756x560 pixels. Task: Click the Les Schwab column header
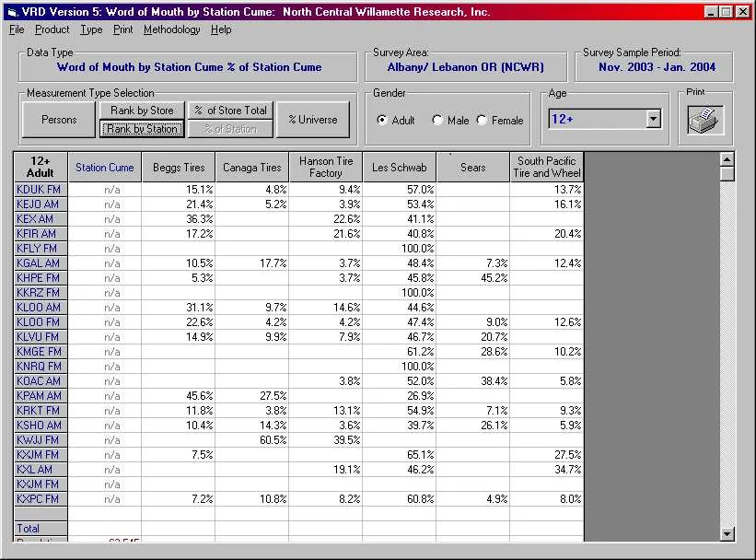(x=400, y=167)
